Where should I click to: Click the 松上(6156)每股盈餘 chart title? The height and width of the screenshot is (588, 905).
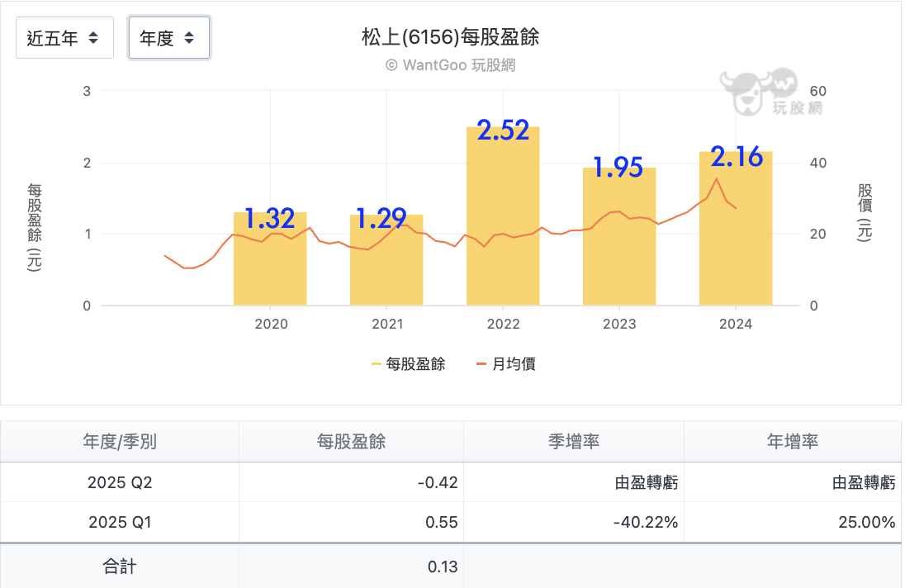coord(451,38)
